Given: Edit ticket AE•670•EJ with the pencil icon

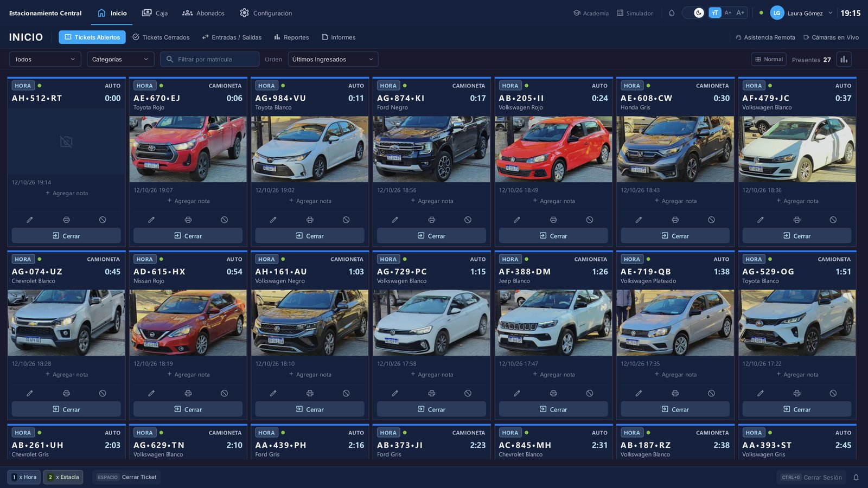Looking at the screenshot, I should pos(151,220).
